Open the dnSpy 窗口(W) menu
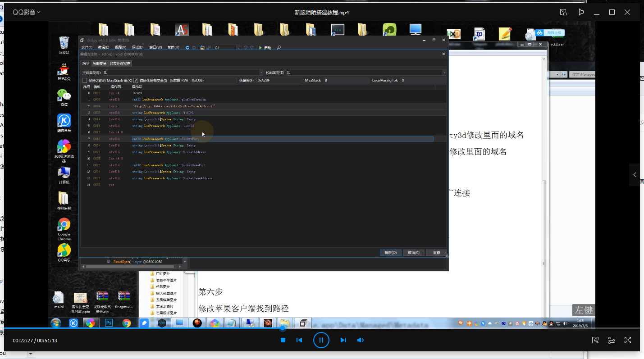 [x=155, y=47]
